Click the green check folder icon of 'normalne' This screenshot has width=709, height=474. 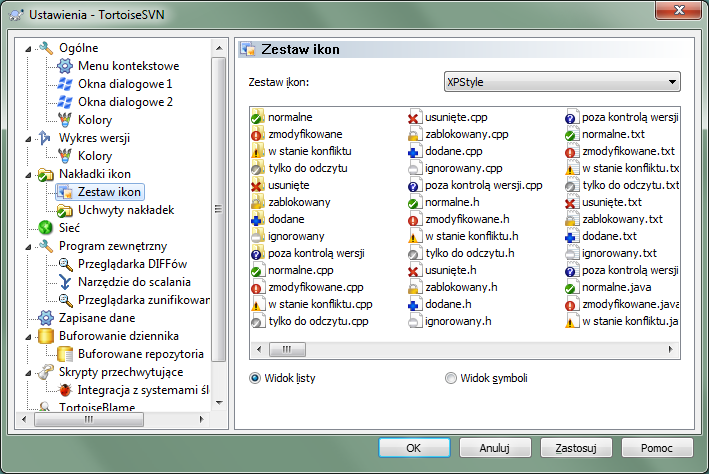(257, 117)
